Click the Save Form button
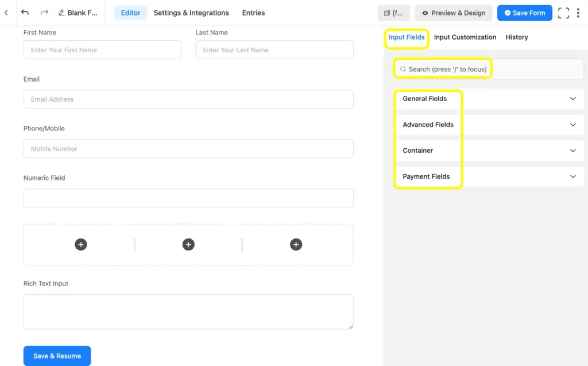 524,12
